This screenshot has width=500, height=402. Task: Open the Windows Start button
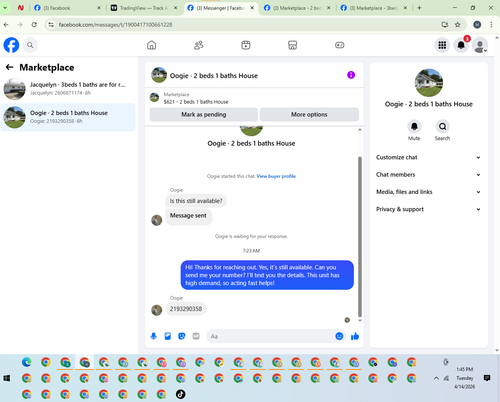pos(7,378)
